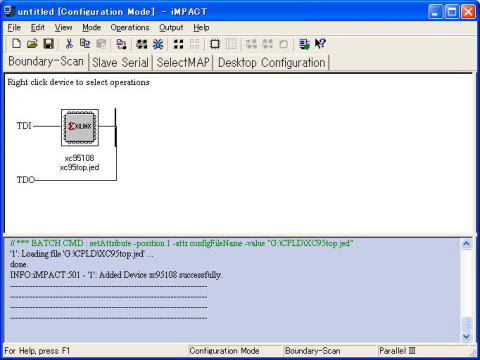Click the Copy toolbar icon
This screenshot has height=360, width=480.
coord(85,44)
